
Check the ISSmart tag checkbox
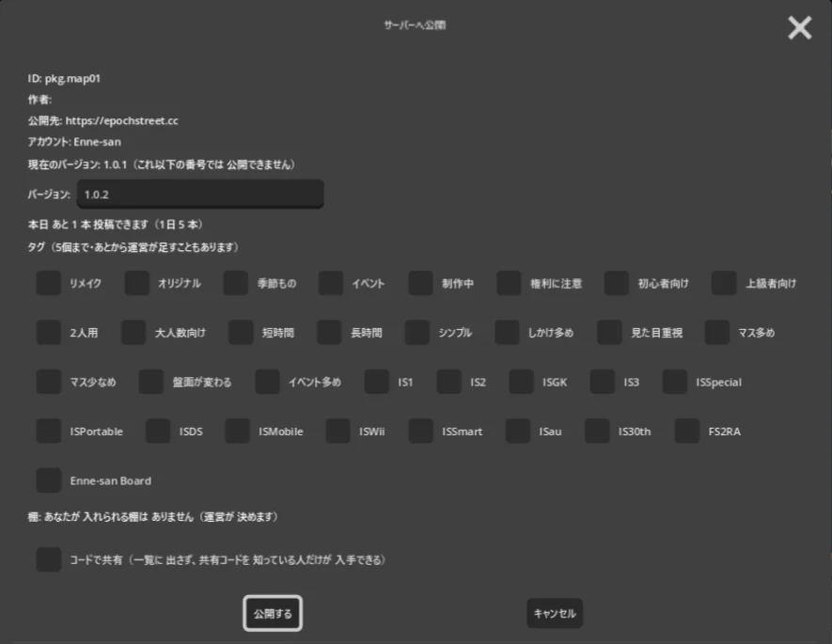(421, 432)
